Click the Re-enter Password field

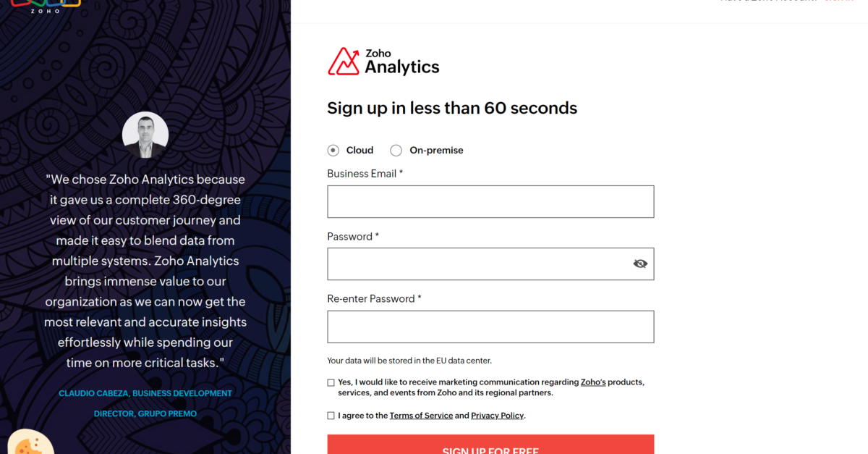point(490,327)
